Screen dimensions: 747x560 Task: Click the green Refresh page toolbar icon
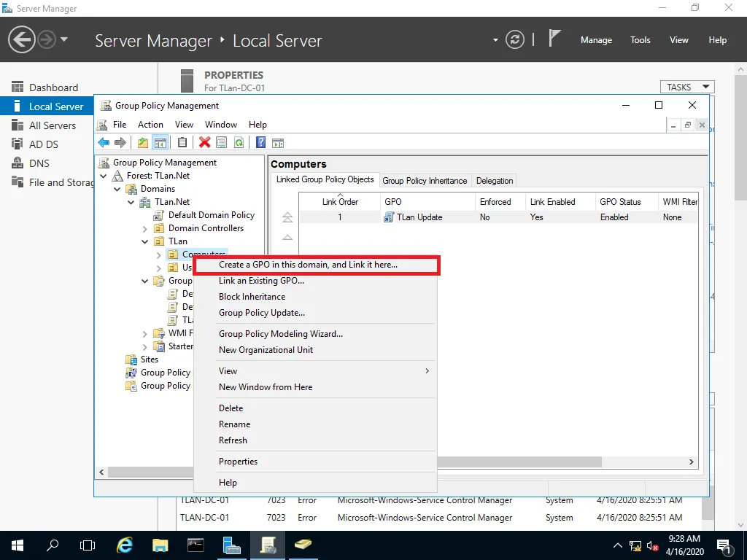click(x=239, y=142)
